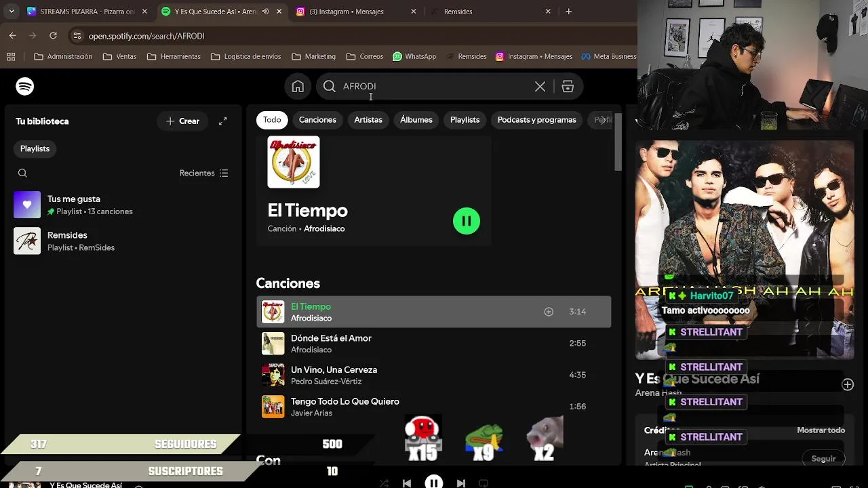Image resolution: width=868 pixels, height=488 pixels.
Task: Go to Spotify Home via house icon
Action: (298, 86)
